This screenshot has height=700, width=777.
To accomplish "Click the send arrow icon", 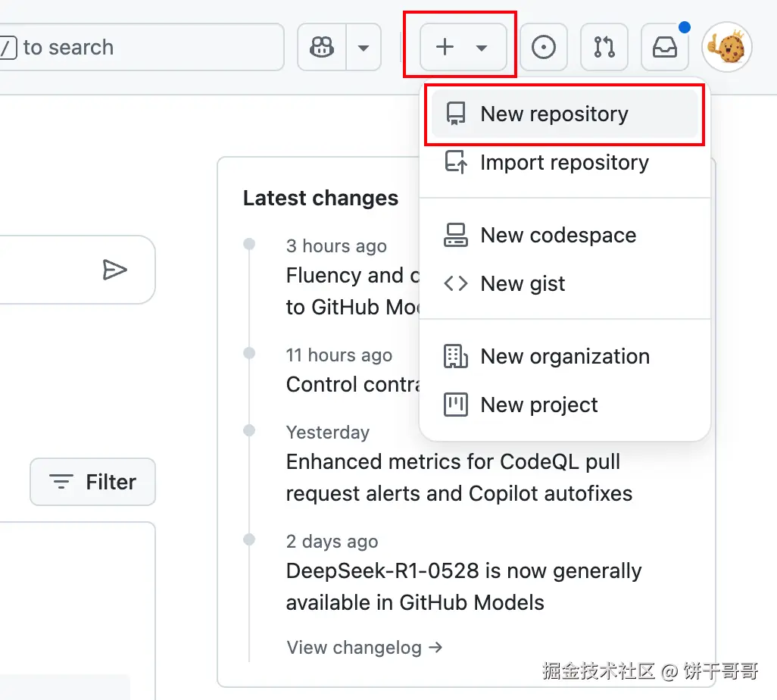I will click(114, 270).
